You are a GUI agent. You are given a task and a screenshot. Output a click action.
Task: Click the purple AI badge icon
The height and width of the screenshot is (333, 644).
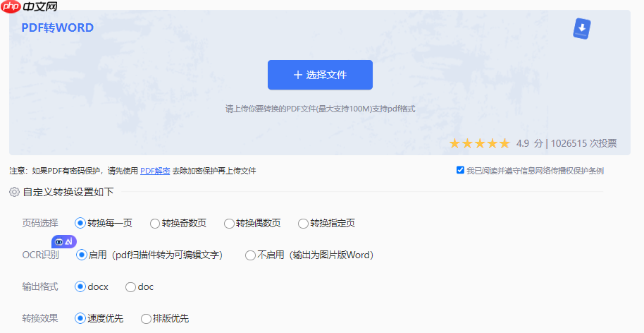pos(64,242)
